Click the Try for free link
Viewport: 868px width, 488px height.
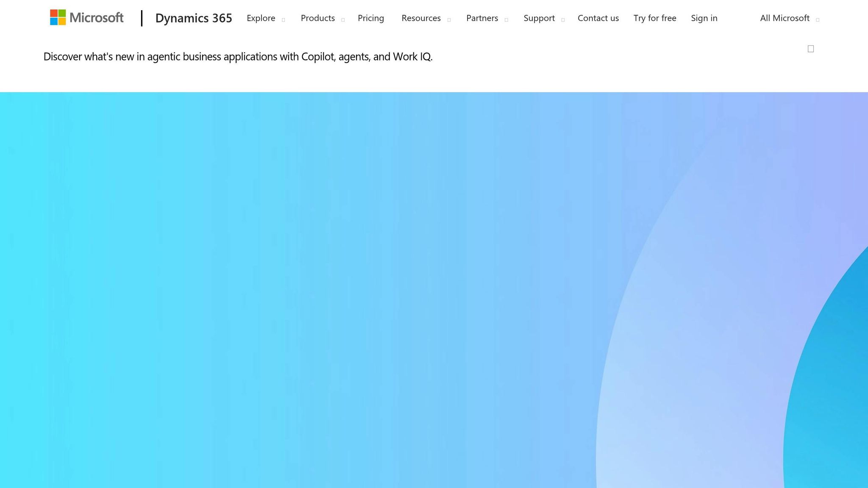[x=655, y=18]
